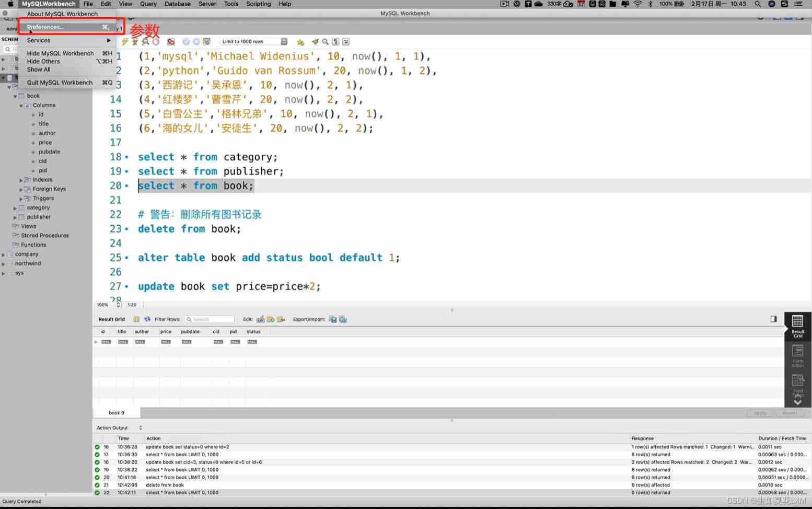Open the Form Editor side panel icon

(x=797, y=356)
